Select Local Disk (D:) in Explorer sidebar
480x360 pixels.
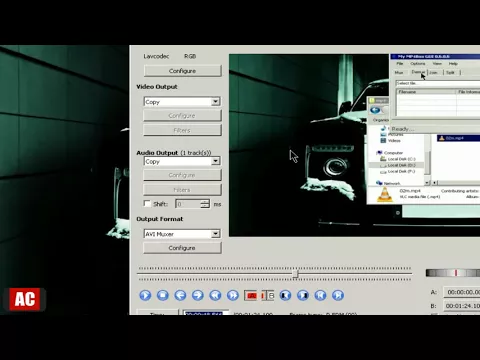pyautogui.click(x=396, y=165)
